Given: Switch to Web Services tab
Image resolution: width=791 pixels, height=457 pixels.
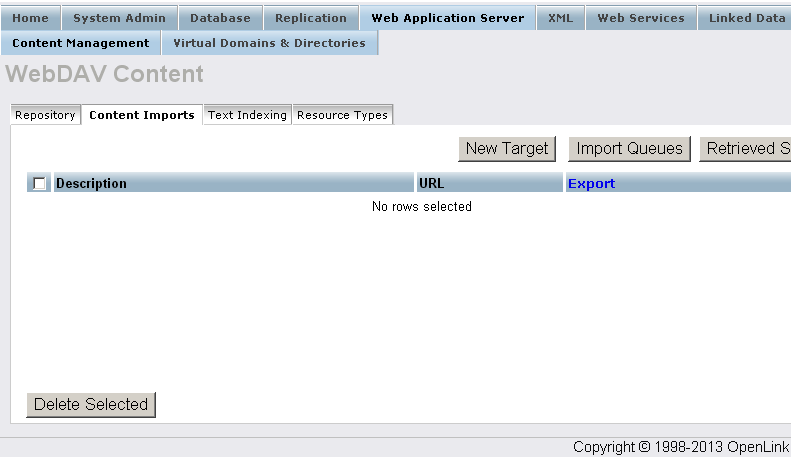Looking at the screenshot, I should point(641,18).
